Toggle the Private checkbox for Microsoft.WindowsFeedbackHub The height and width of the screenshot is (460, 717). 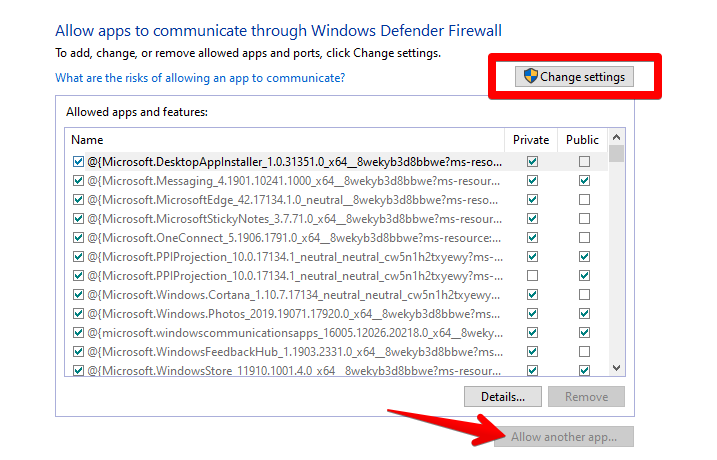(x=532, y=352)
